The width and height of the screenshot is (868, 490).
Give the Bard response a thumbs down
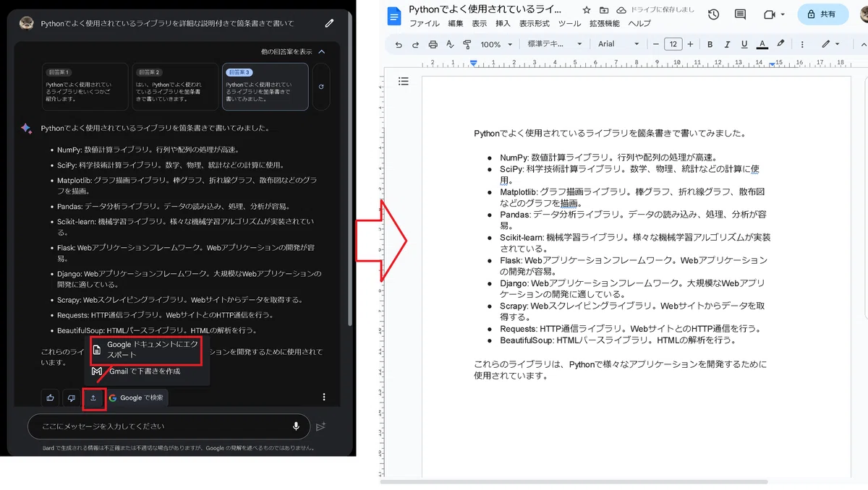71,397
